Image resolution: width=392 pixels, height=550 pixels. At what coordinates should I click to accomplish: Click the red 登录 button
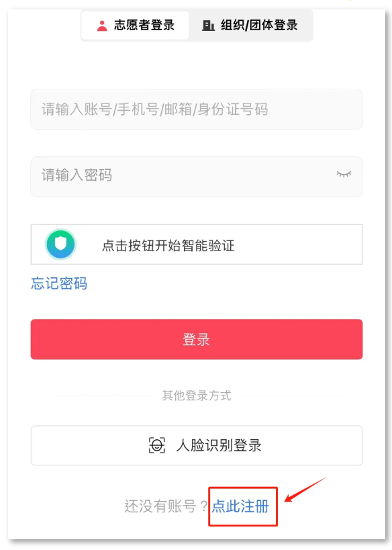tap(197, 339)
